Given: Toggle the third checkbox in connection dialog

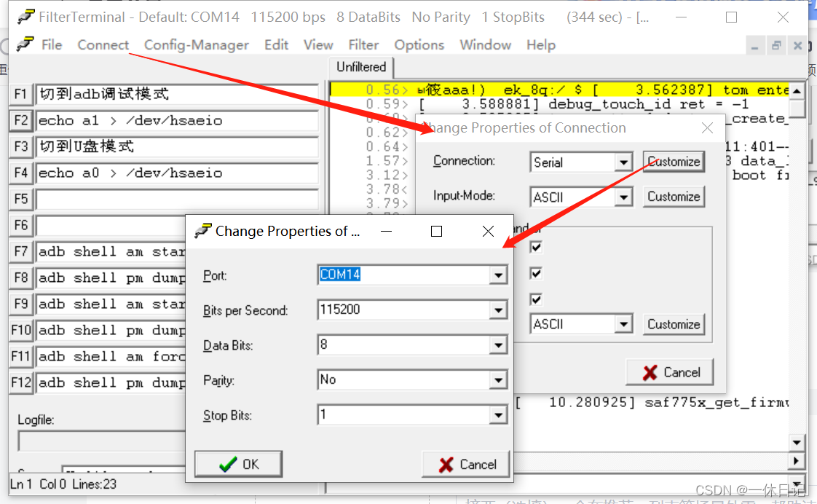Looking at the screenshot, I should pos(536,299).
